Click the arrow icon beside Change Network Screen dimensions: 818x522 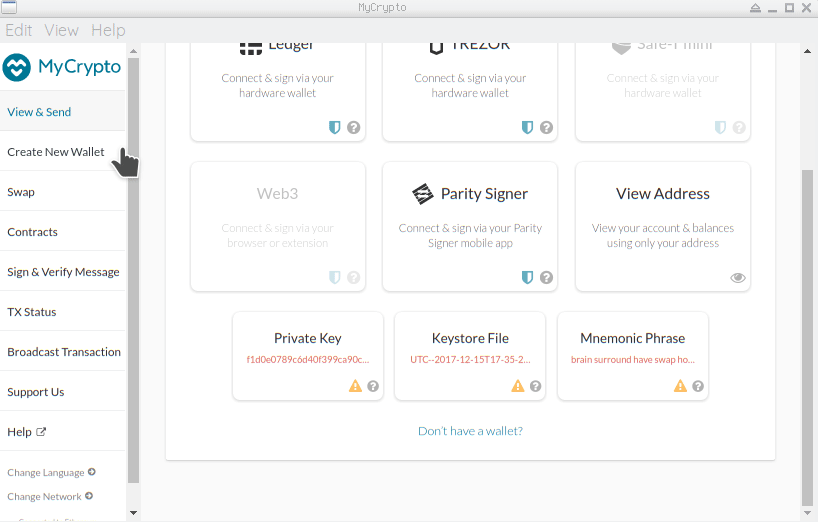point(89,496)
